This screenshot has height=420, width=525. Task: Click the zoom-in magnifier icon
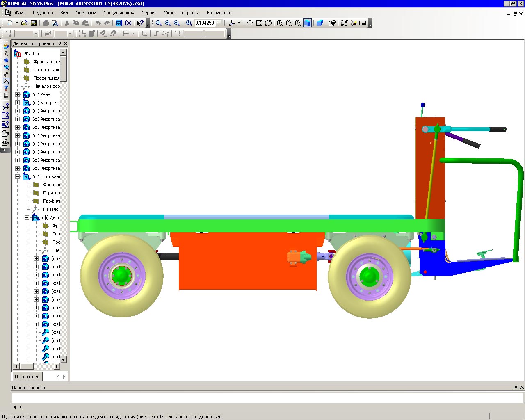(x=168, y=23)
